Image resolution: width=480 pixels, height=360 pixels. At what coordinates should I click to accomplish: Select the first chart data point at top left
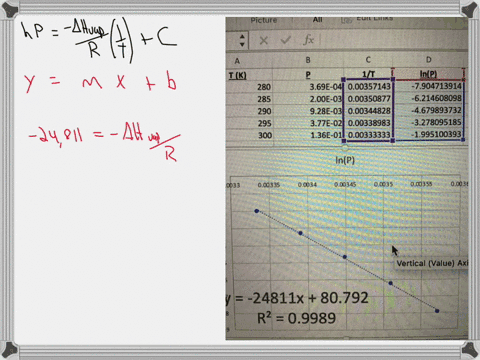[257, 211]
